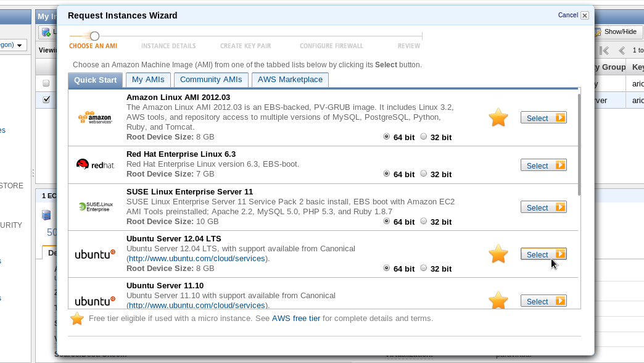Click the Cancel link in wizard header

(568, 15)
